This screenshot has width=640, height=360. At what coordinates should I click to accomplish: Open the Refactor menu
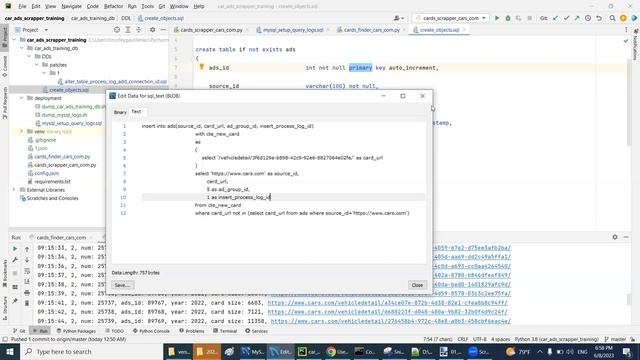(x=113, y=7)
